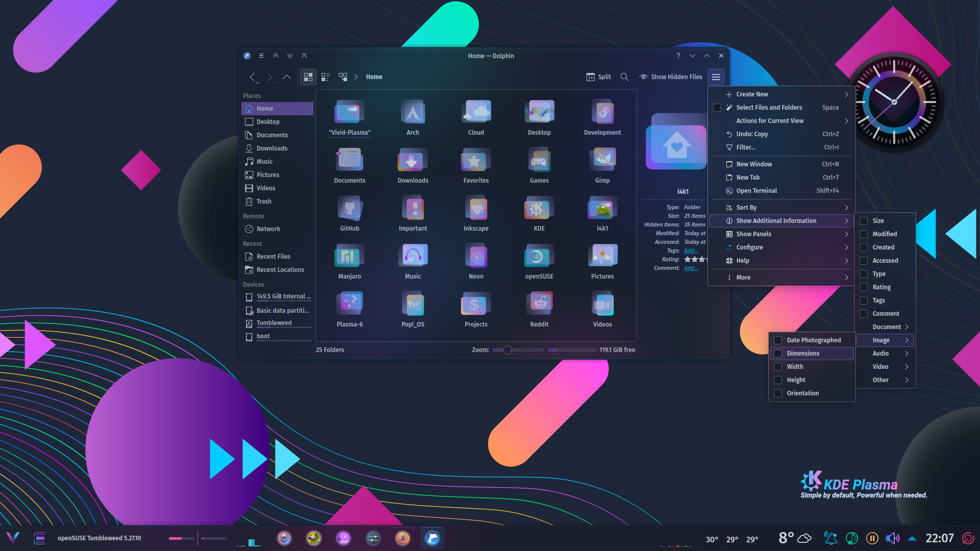Open the hamburger menu button

tap(716, 77)
